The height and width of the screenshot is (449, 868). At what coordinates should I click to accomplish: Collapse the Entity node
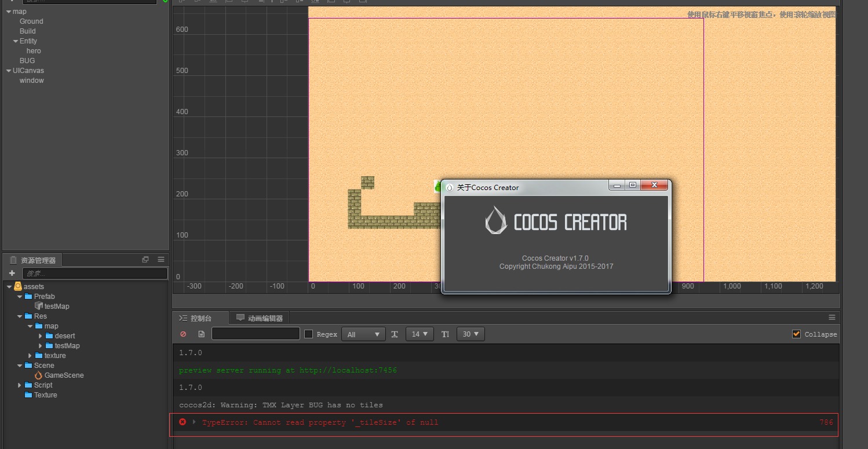coord(16,41)
